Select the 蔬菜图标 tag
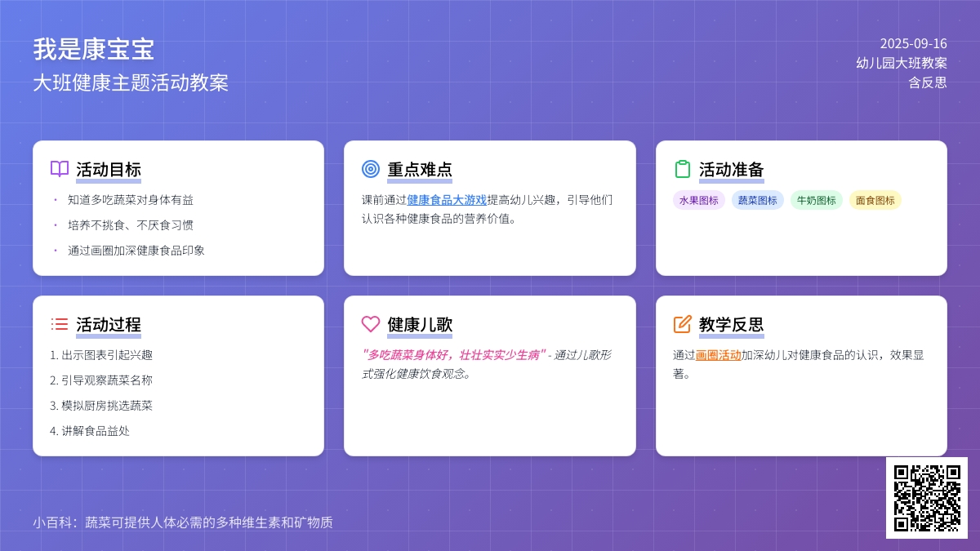The width and height of the screenshot is (980, 551). 757,201
